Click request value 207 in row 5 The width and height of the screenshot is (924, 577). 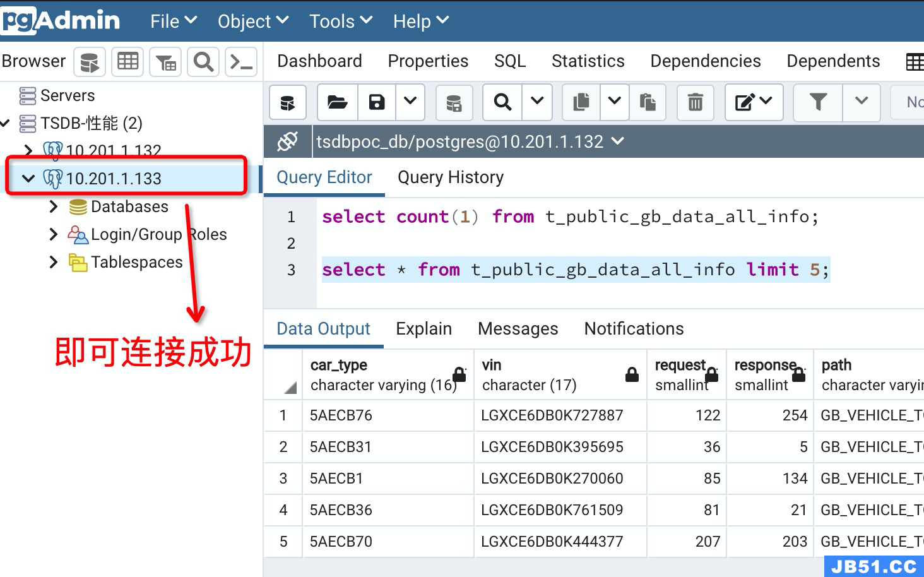[x=687, y=542]
